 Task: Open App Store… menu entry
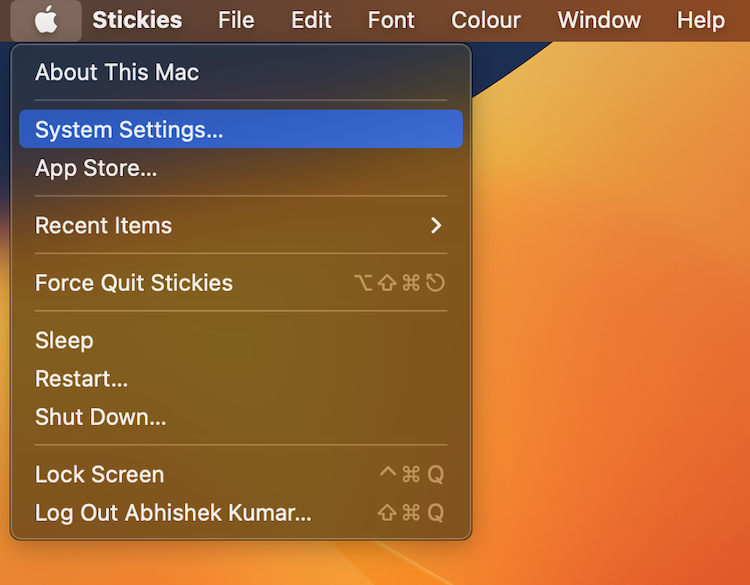[241, 168]
